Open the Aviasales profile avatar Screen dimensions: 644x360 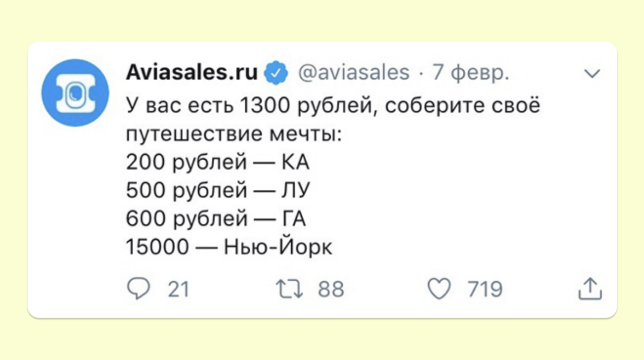click(x=75, y=92)
